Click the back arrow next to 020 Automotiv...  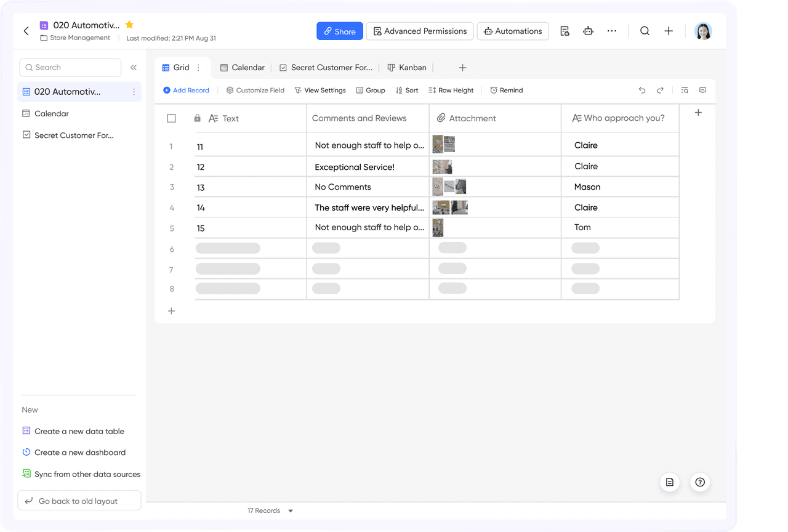coord(26,31)
